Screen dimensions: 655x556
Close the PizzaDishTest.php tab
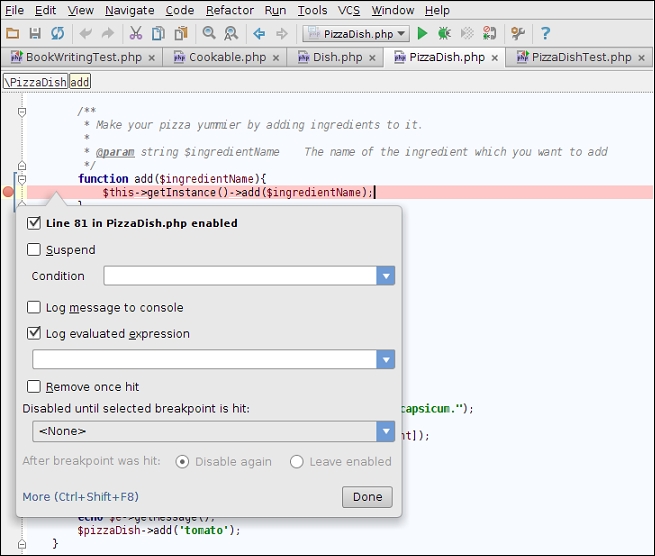click(642, 58)
